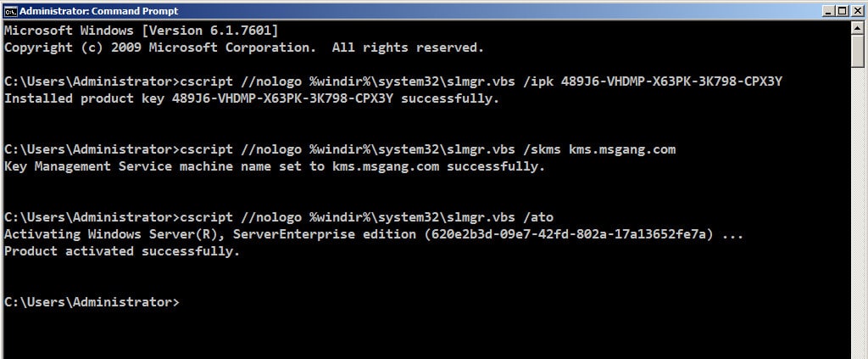The width and height of the screenshot is (868, 359).
Task: Open the Command Prompt system menu icon
Action: coord(10,10)
